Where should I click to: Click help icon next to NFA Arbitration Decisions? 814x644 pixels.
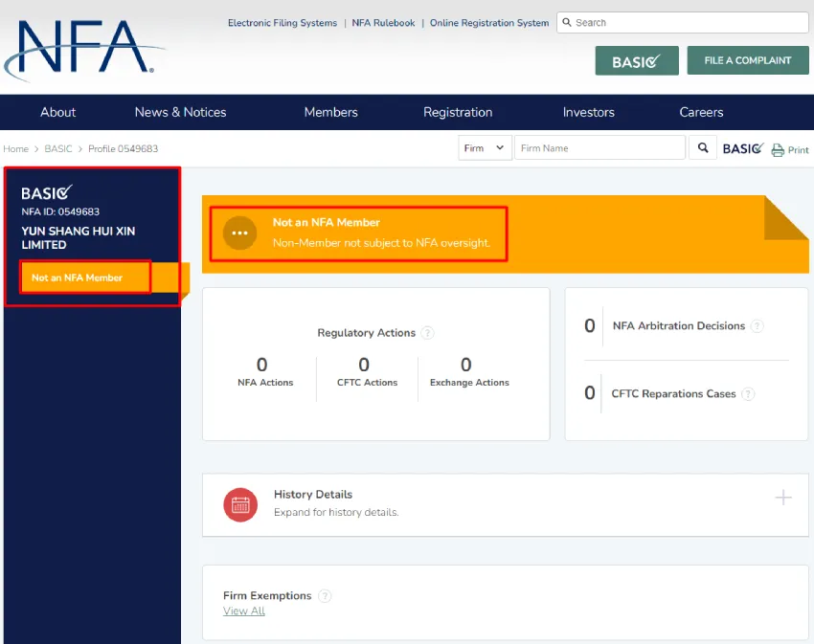point(757,326)
